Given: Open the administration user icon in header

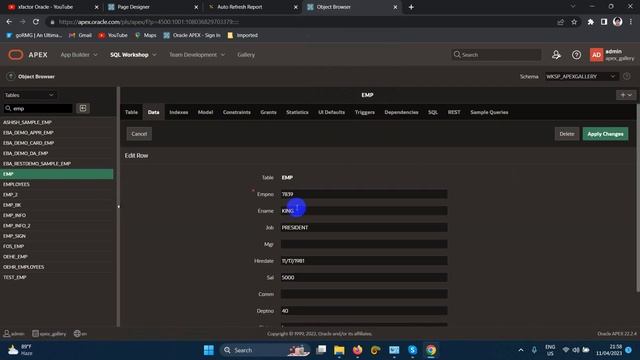Looking at the screenshot, I should (556, 55).
